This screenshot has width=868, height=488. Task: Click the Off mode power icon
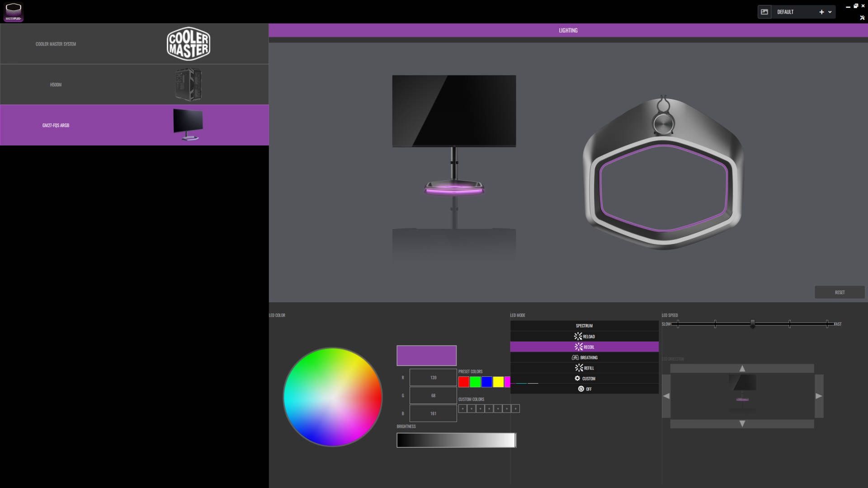tap(581, 389)
